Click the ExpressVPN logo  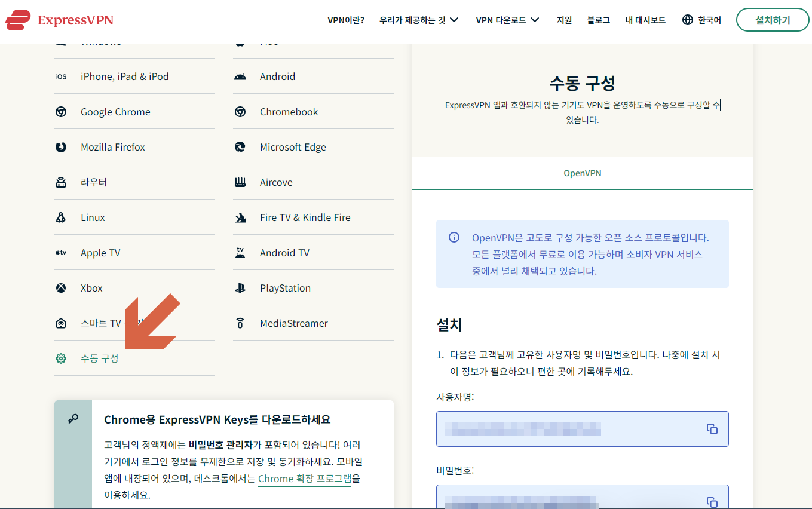59,20
